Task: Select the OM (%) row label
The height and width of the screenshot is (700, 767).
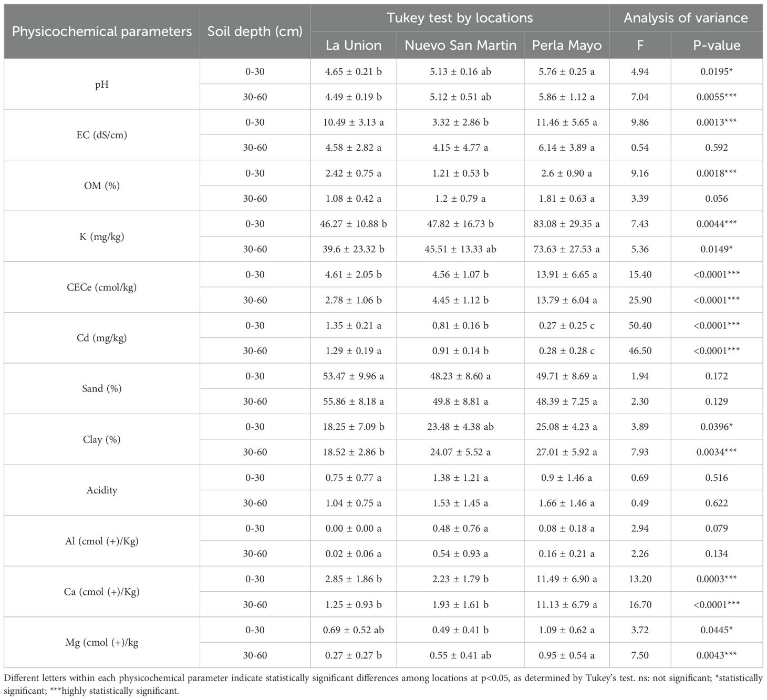Action: point(101,186)
